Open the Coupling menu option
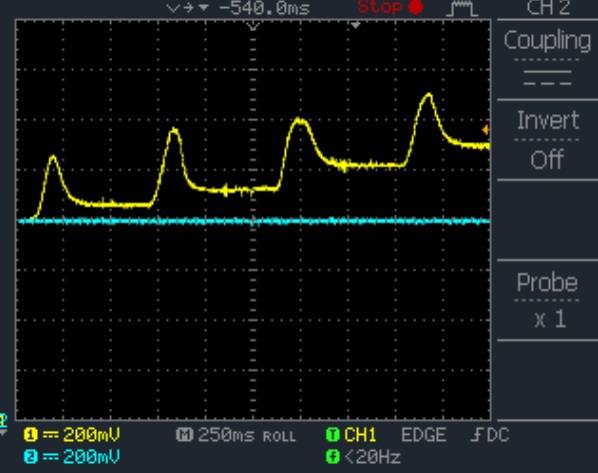 pyautogui.click(x=547, y=40)
